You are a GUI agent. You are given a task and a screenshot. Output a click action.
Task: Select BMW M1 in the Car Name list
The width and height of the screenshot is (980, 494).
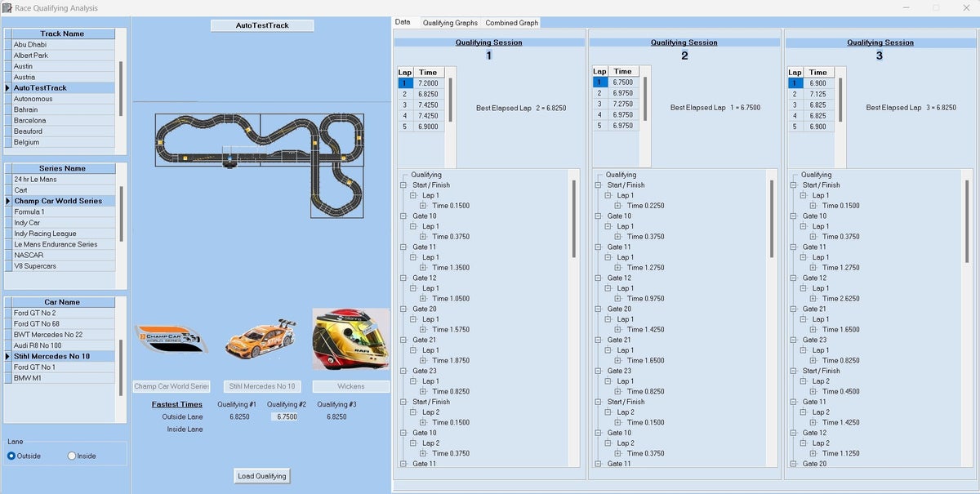coord(63,378)
